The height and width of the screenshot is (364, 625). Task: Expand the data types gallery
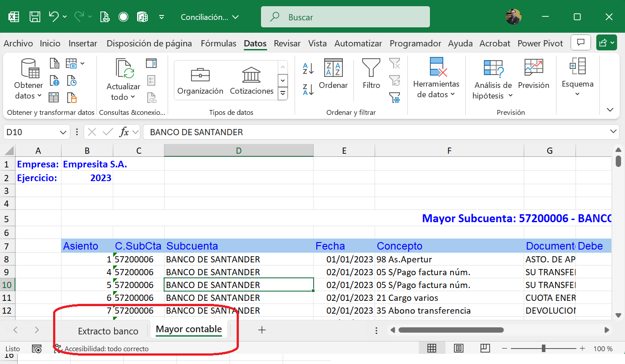click(283, 93)
